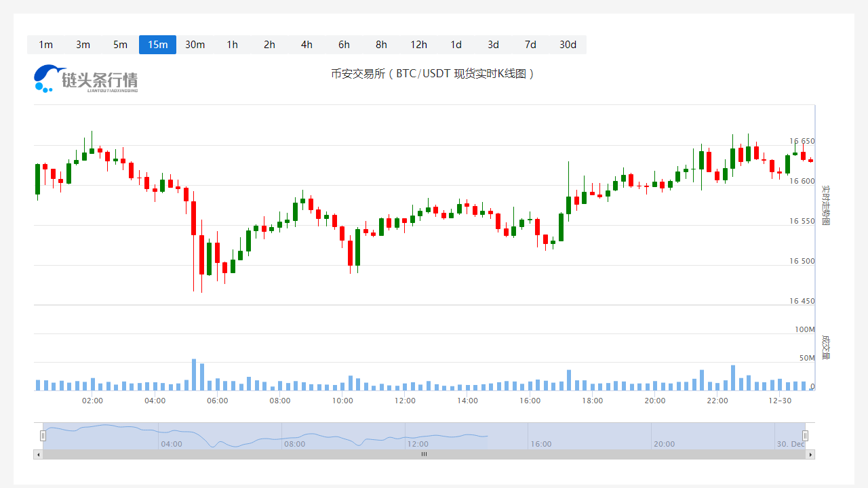This screenshot has height=488, width=868.
Task: Click the 币安交易所 BTC/USDT chart title
Action: coord(433,73)
